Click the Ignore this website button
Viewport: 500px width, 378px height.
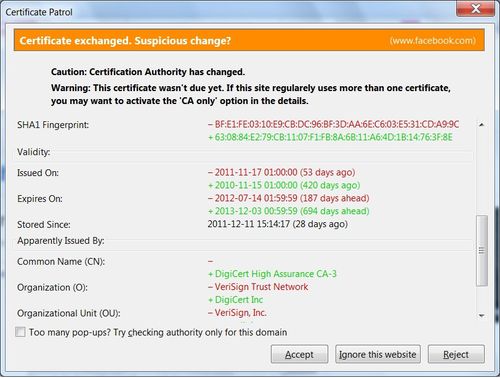[378, 354]
